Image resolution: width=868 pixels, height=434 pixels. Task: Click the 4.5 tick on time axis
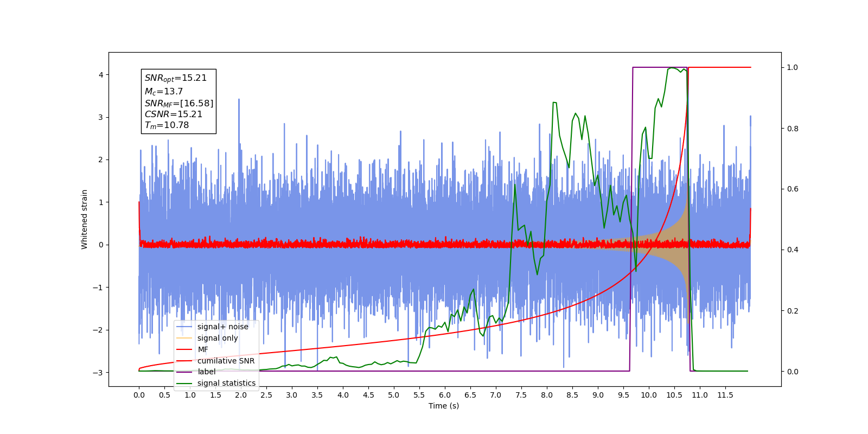pos(368,395)
